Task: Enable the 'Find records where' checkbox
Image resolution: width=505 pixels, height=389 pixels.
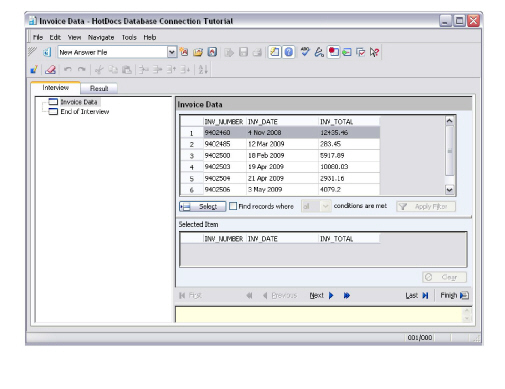Action: (233, 206)
